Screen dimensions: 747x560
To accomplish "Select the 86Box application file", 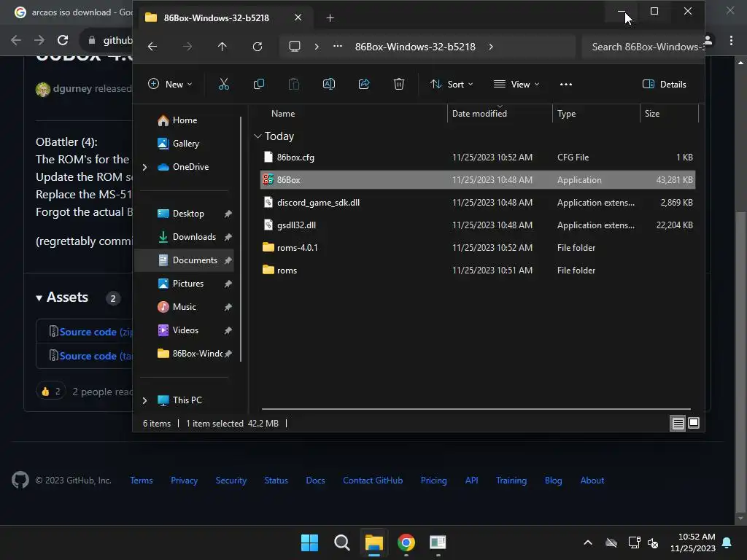I will (x=477, y=180).
